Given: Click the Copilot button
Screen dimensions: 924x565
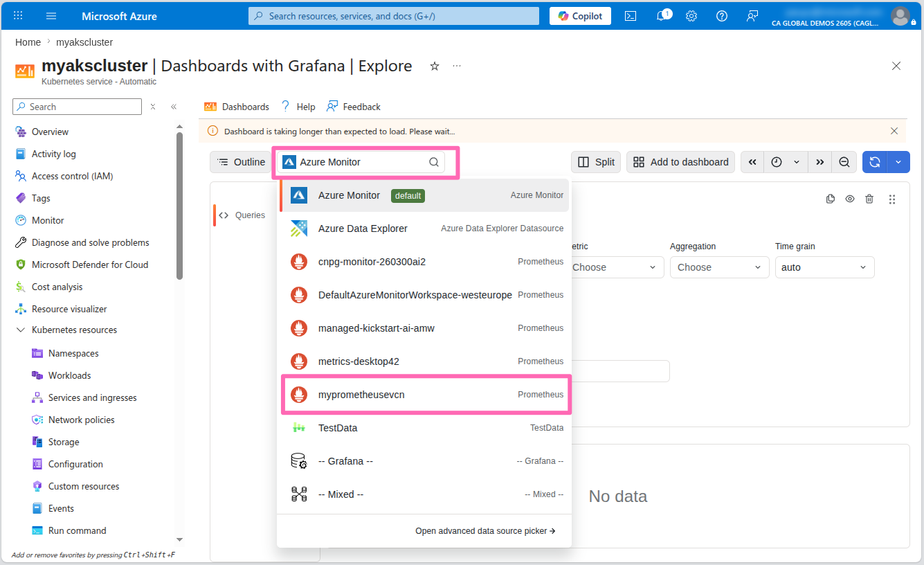Looking at the screenshot, I should click(580, 16).
